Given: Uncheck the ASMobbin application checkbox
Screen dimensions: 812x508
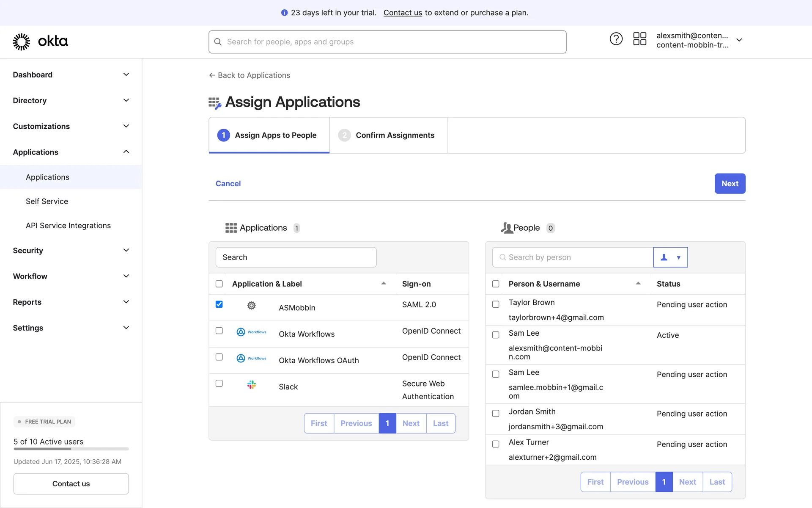Looking at the screenshot, I should coord(219,304).
